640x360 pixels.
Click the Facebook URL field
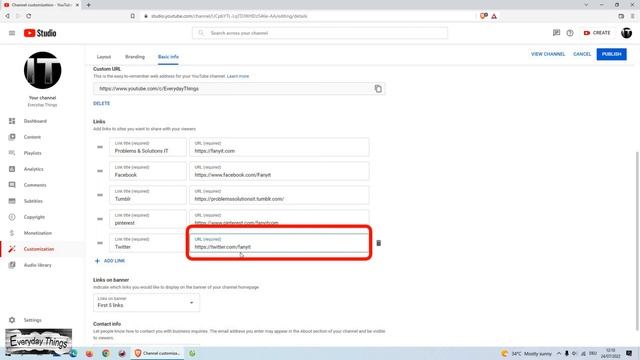279,171
